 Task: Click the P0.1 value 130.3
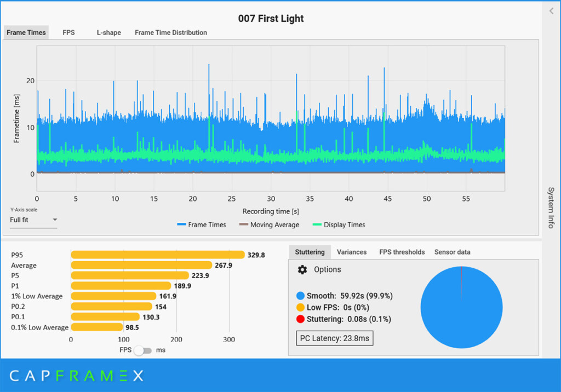tap(151, 317)
